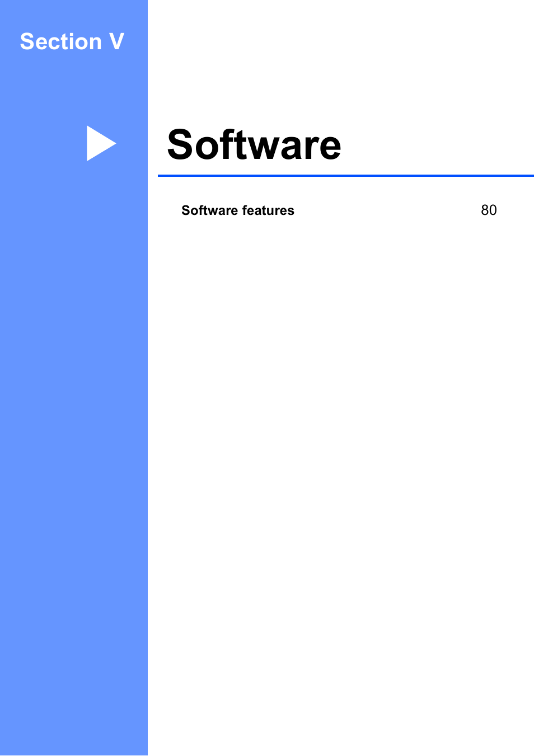Open the "Software features" contents entry

point(238,210)
